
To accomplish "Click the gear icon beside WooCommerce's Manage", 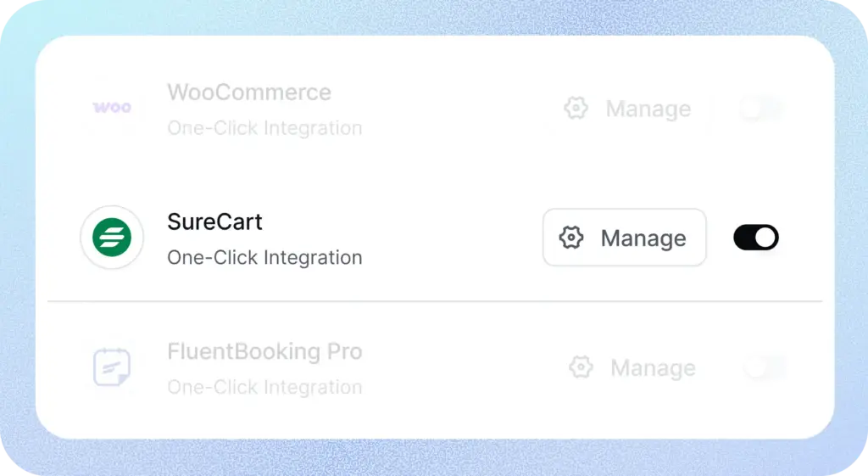I will (x=576, y=109).
